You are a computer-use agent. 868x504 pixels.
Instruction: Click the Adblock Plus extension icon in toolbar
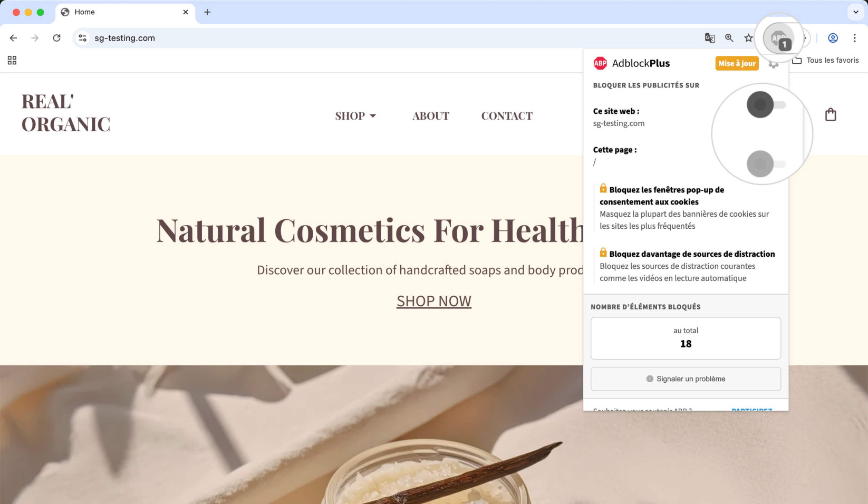[x=779, y=38]
